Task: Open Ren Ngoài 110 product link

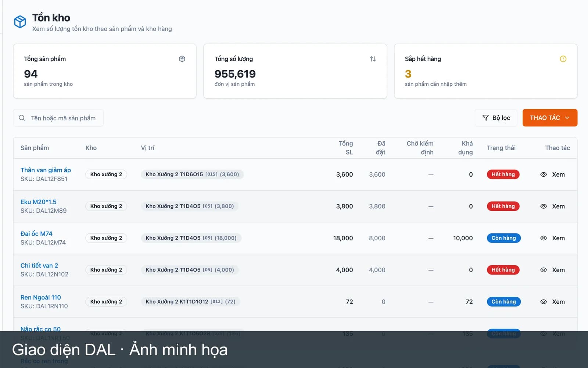Action: point(41,297)
